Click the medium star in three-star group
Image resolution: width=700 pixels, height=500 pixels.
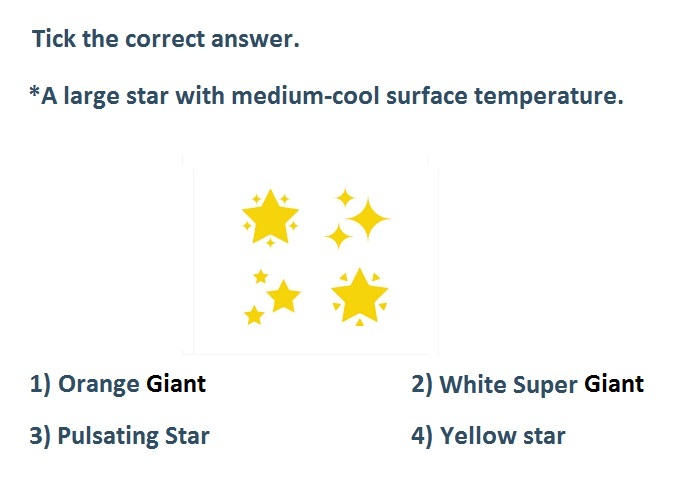pyautogui.click(x=283, y=296)
